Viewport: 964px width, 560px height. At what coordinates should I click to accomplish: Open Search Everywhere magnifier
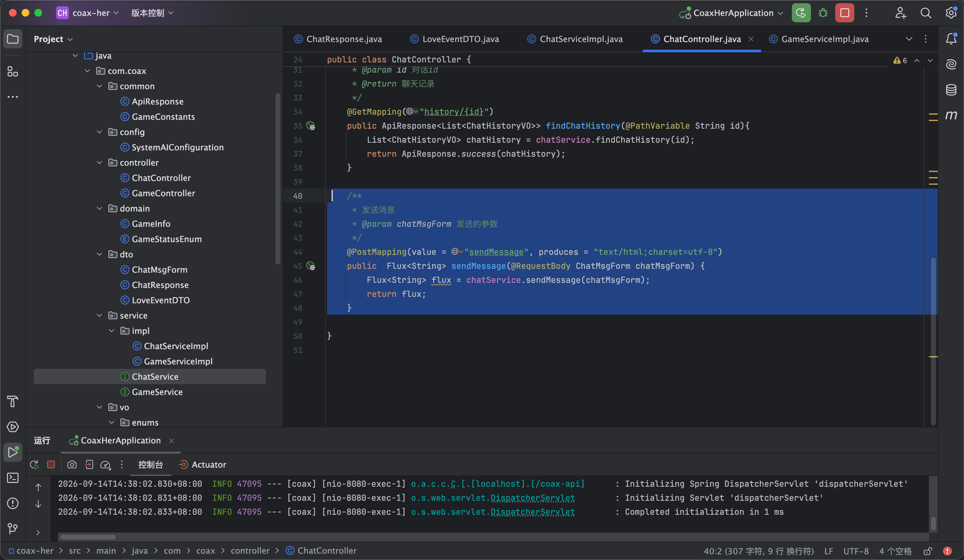[926, 13]
